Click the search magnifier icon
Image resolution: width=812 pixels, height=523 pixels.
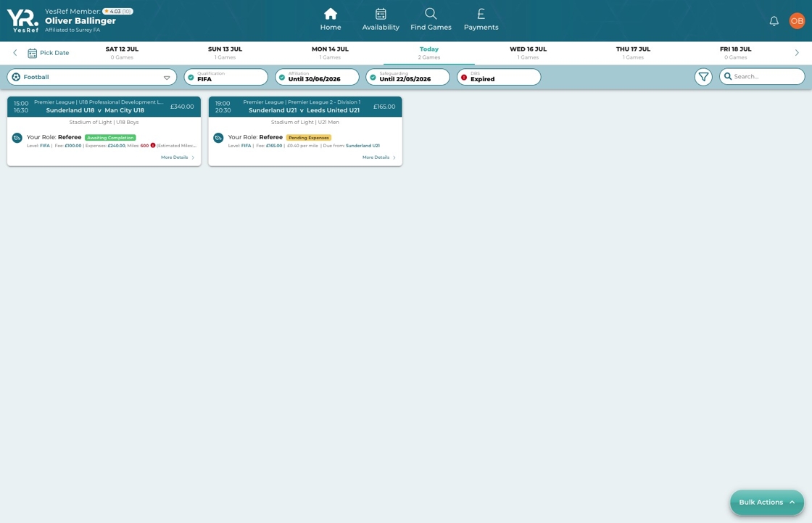click(x=728, y=76)
